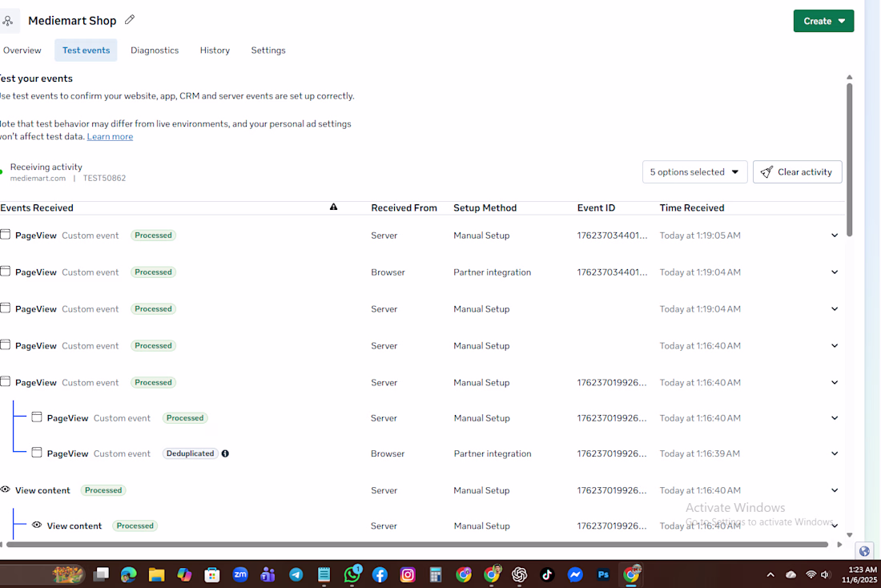Expand the Server PageView row at 1:19:04 AM
Viewport: 881px width, 588px height.
tap(835, 309)
